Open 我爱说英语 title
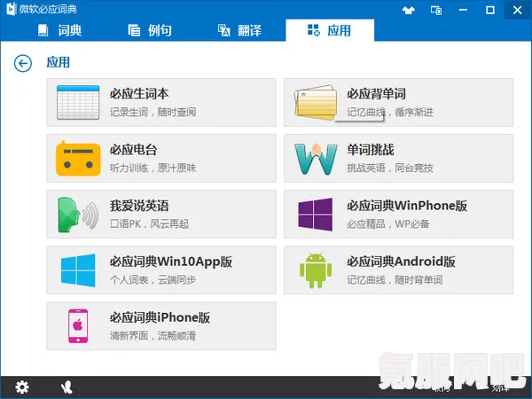Viewport: 532px width, 399px height. (139, 206)
